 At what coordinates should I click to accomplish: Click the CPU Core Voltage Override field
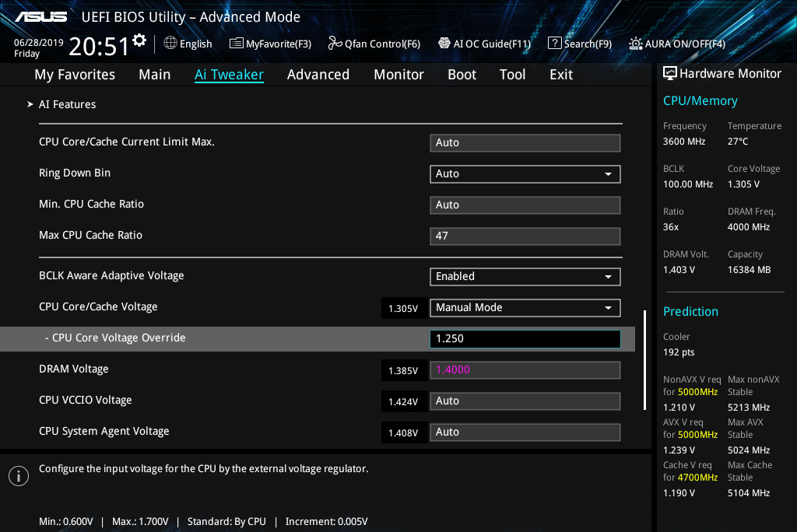(x=525, y=339)
